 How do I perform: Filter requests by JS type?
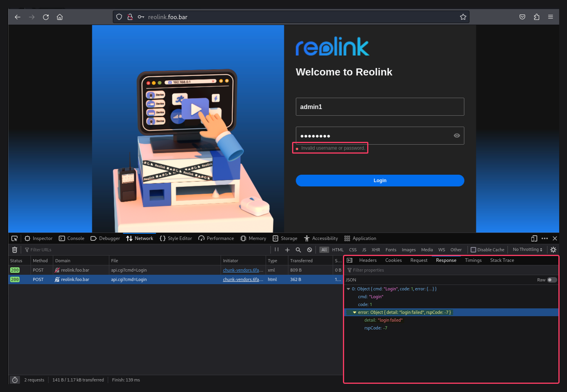(x=364, y=250)
